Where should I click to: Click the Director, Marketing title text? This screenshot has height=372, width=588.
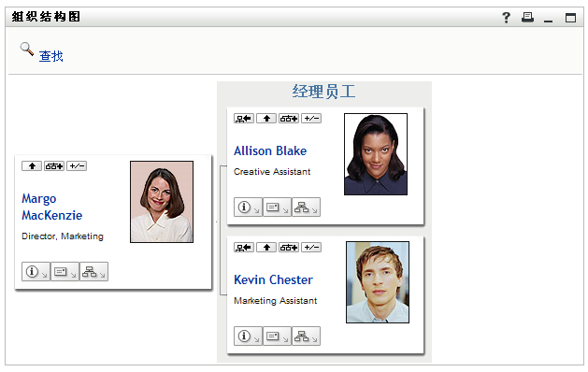click(x=63, y=236)
